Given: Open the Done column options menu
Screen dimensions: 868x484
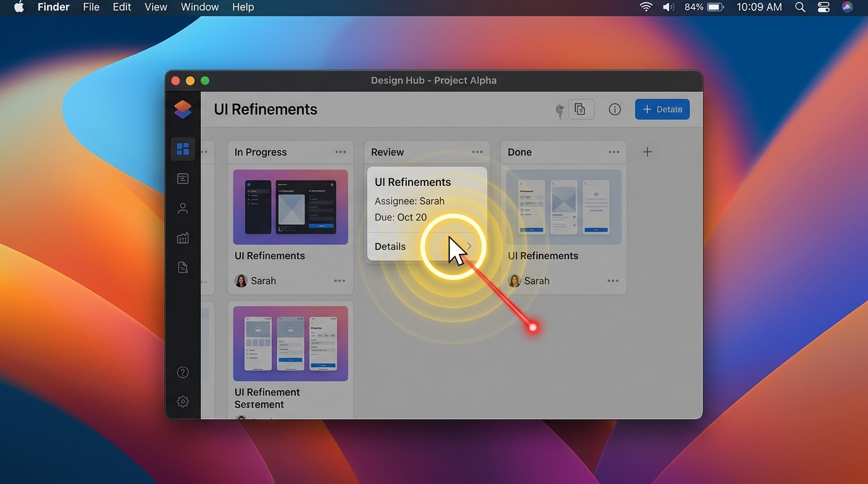Looking at the screenshot, I should pyautogui.click(x=614, y=152).
